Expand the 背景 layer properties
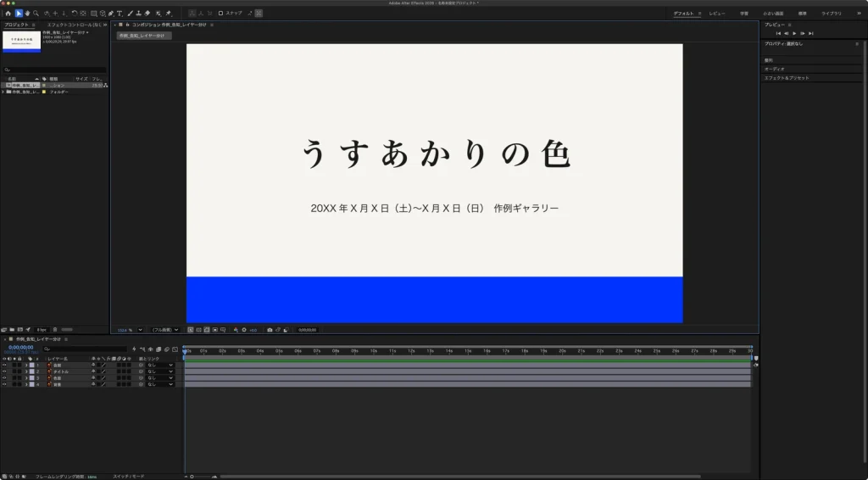868x480 pixels. click(26, 384)
